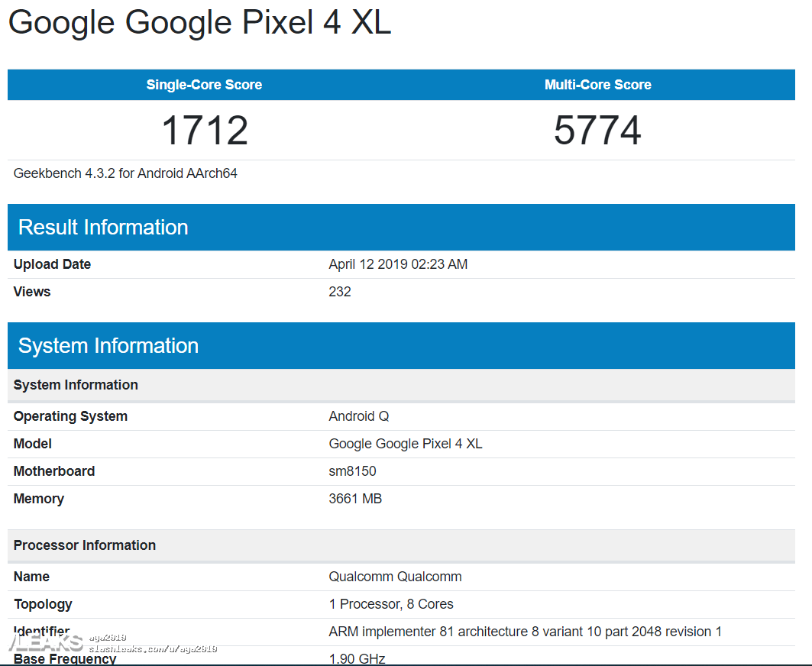
Task: Click the Qualcomm Qualcomm processor name
Action: coord(395,577)
